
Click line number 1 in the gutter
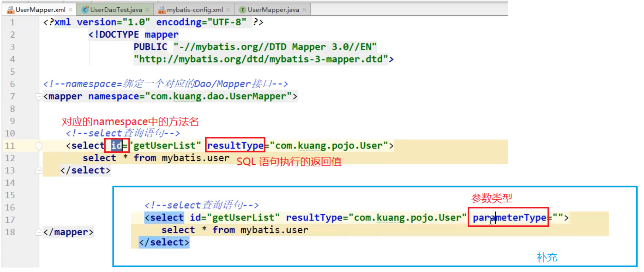coord(12,23)
